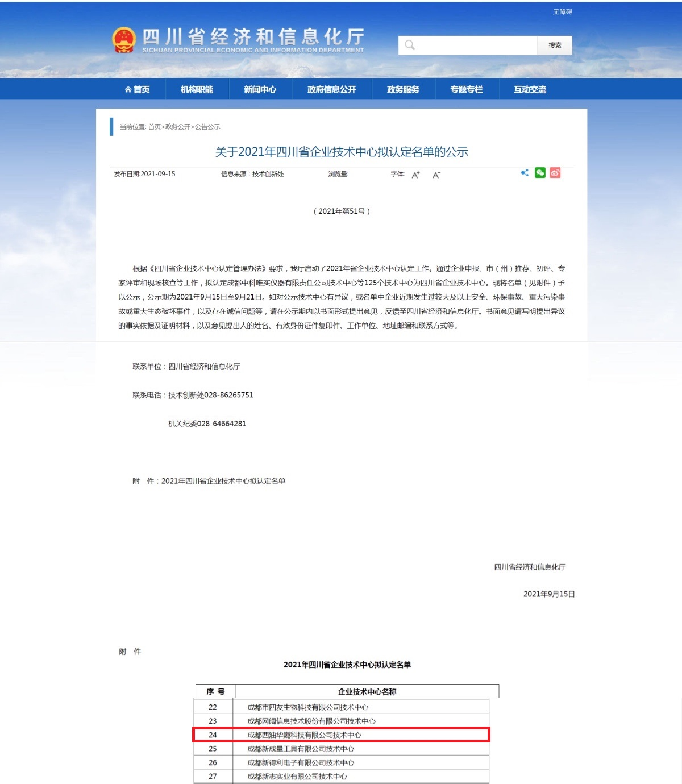Share article via red Weibo icon

555,173
